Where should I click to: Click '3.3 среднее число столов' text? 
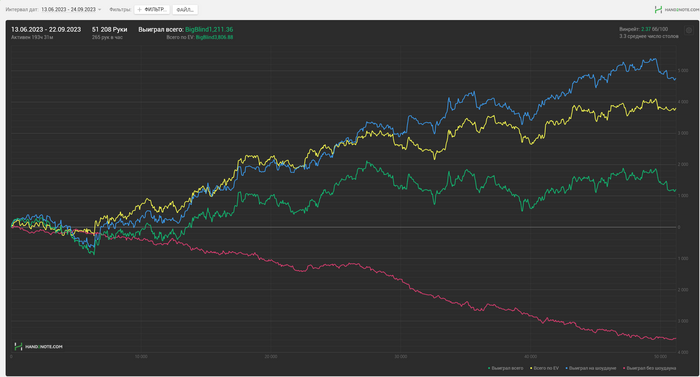tap(649, 36)
